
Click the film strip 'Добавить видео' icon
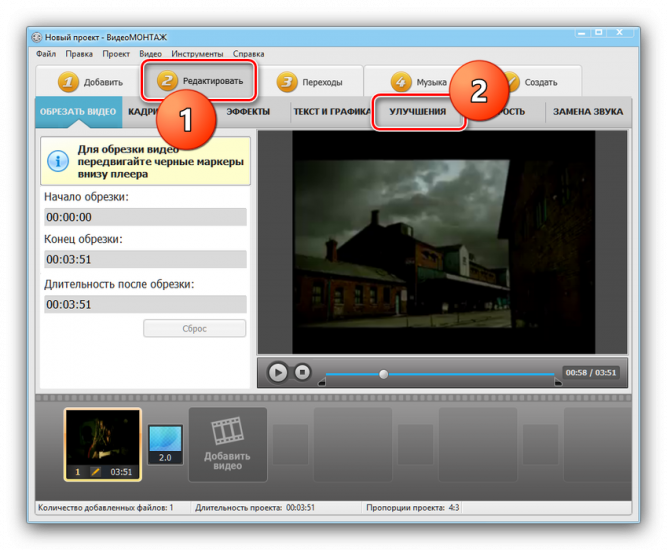point(227,431)
